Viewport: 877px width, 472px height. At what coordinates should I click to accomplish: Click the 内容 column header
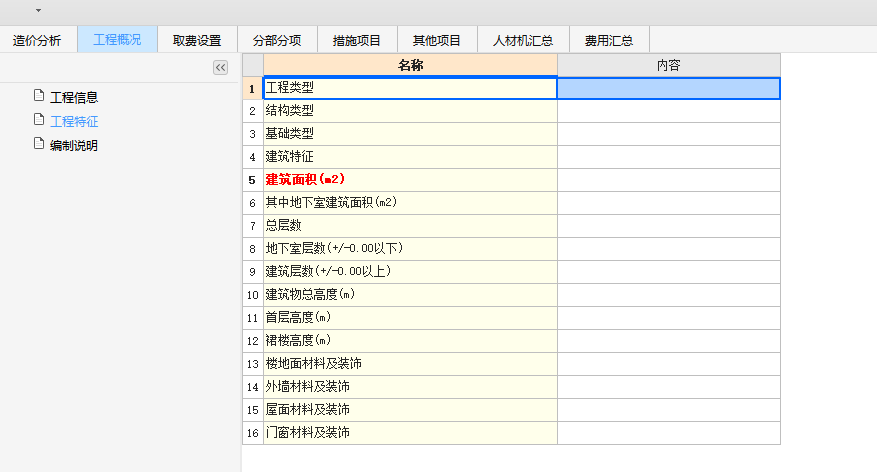click(x=668, y=65)
